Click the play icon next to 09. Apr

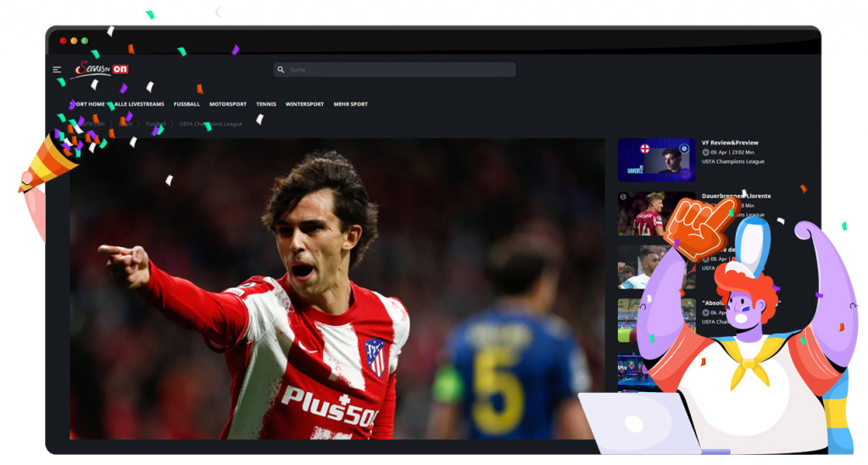click(705, 153)
